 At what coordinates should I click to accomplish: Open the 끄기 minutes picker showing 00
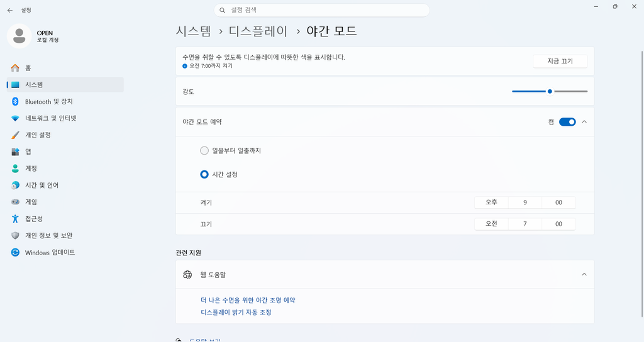click(x=558, y=224)
